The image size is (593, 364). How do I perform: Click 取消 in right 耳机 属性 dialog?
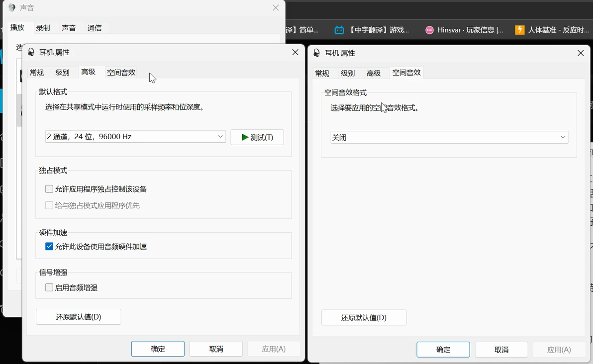pyautogui.click(x=501, y=350)
